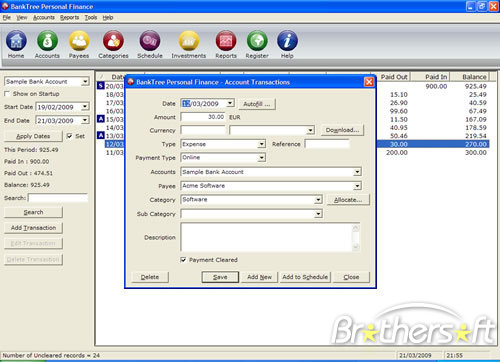
Task: Open the File menu
Action: 7,18
